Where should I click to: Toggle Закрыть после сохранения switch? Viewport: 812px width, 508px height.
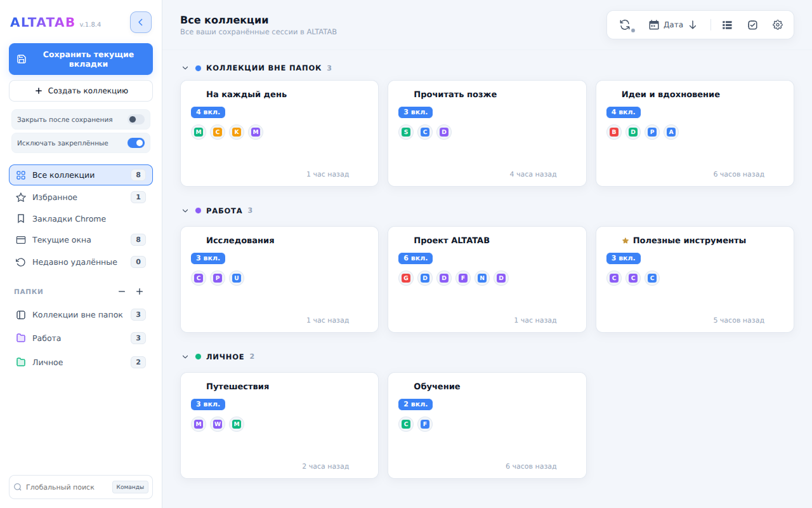point(136,119)
